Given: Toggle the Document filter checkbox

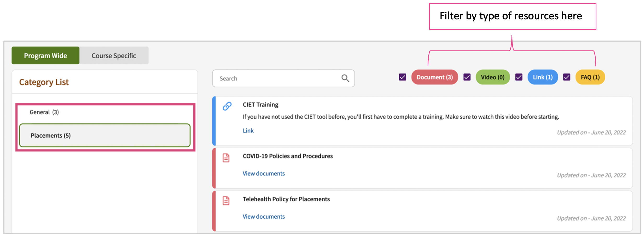Looking at the screenshot, I should tap(402, 77).
